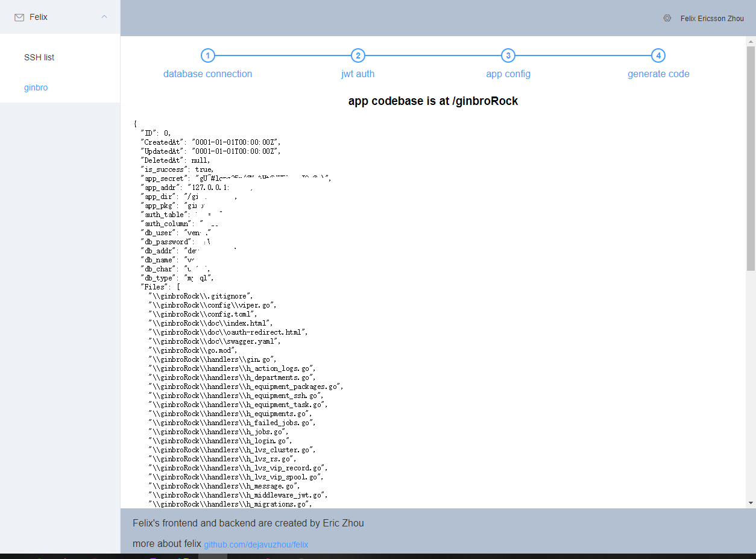
Task: Collapse the Felix sidebar menu chevron
Action: point(104,17)
